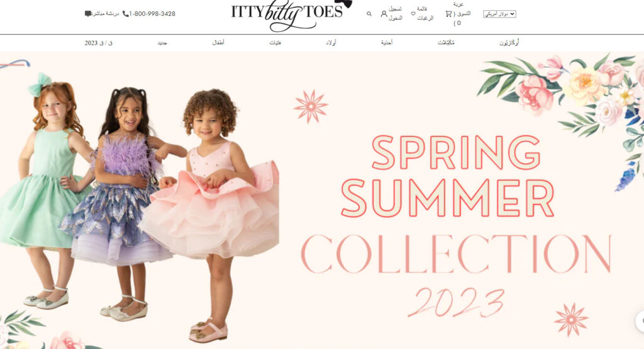The width and height of the screenshot is (644, 349).
Task: Click the user account icon
Action: click(384, 14)
